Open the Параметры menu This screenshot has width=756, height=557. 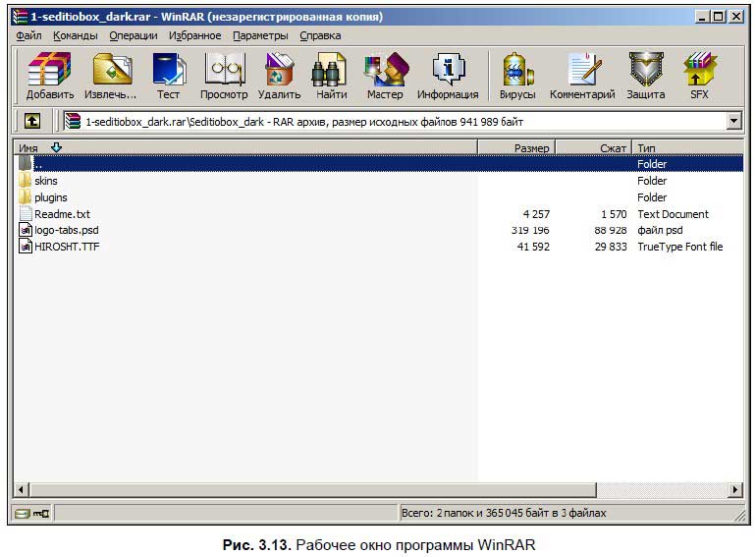(x=260, y=35)
